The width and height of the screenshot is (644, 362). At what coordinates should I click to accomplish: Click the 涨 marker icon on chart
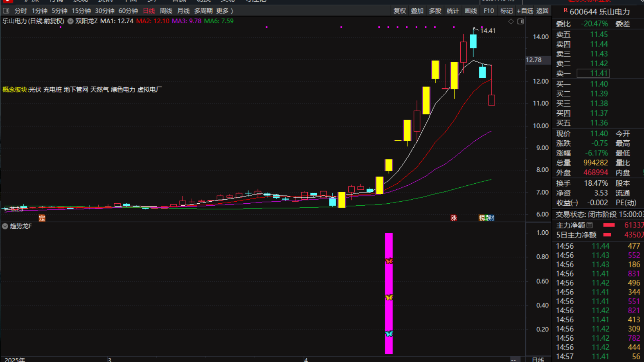(x=453, y=218)
